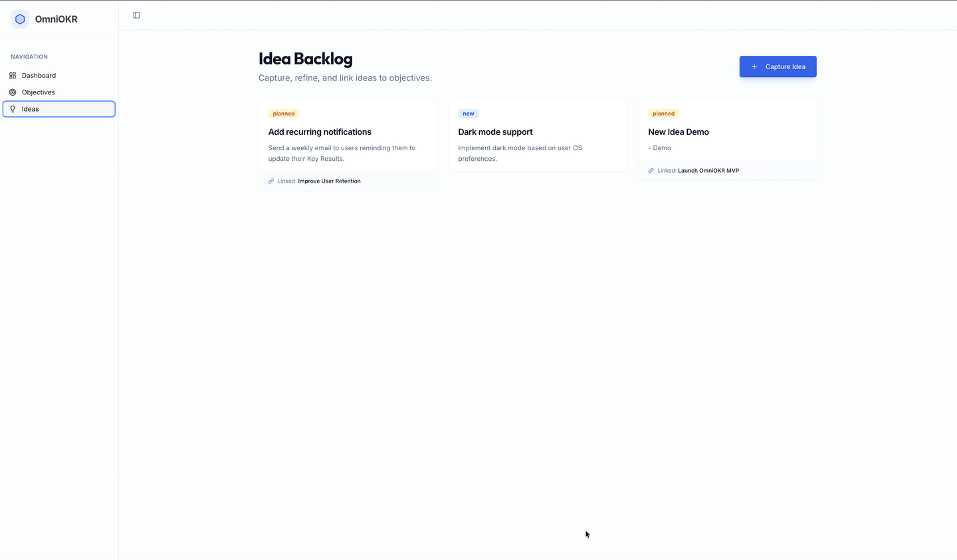
Task: Open linked objective Improve User Retention
Action: point(329,181)
